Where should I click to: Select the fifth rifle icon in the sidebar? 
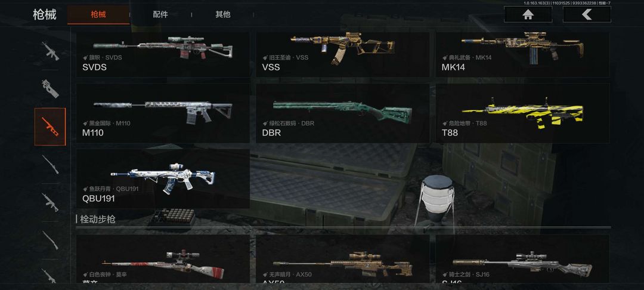tap(50, 202)
